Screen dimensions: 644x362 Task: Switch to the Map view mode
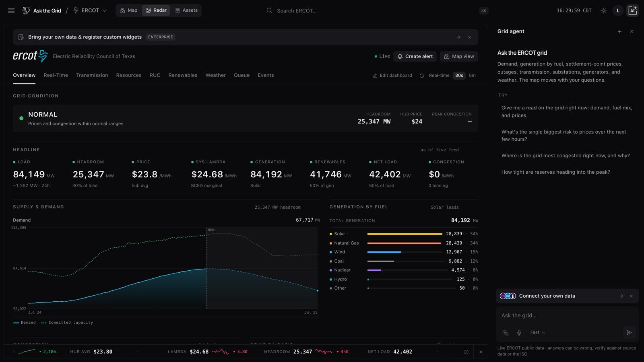[129, 10]
